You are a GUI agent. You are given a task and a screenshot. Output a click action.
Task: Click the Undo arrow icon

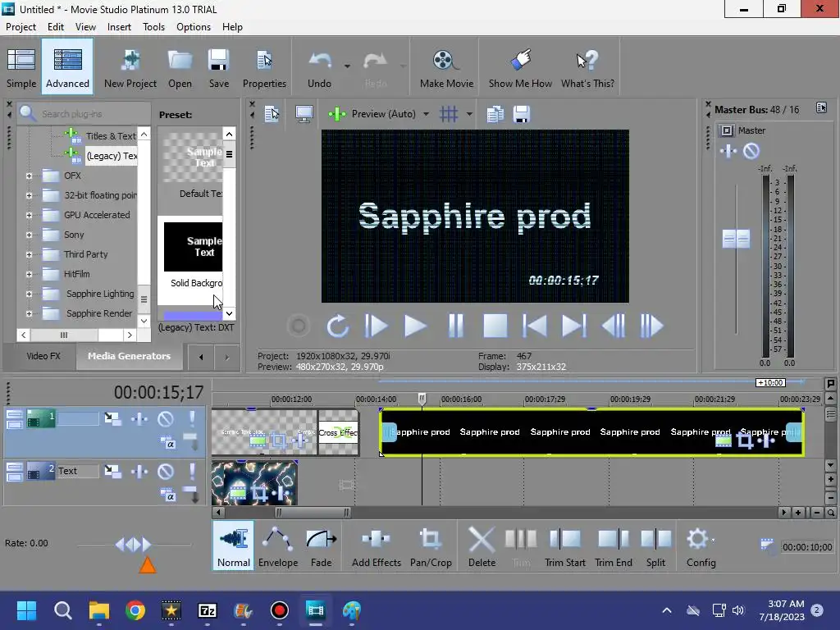click(319, 67)
